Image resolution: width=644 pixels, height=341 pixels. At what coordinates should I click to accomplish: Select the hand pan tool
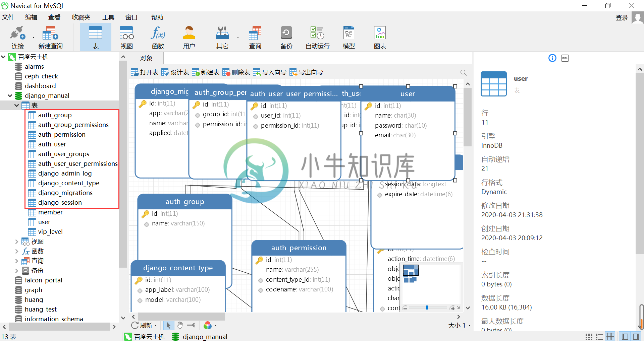(180, 325)
